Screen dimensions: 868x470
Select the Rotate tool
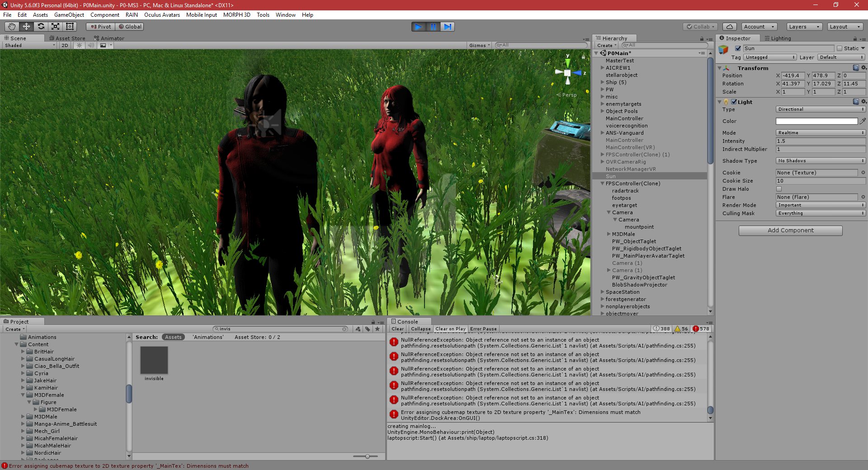(41, 27)
